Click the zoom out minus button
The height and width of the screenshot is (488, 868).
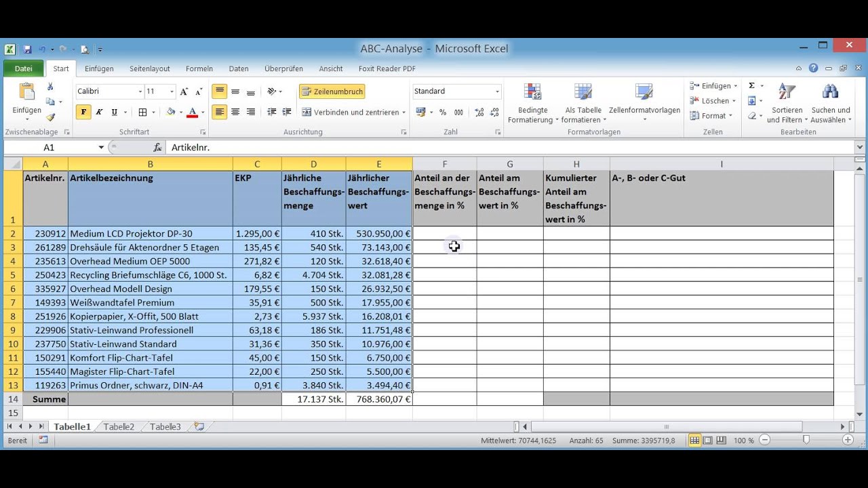tap(765, 440)
